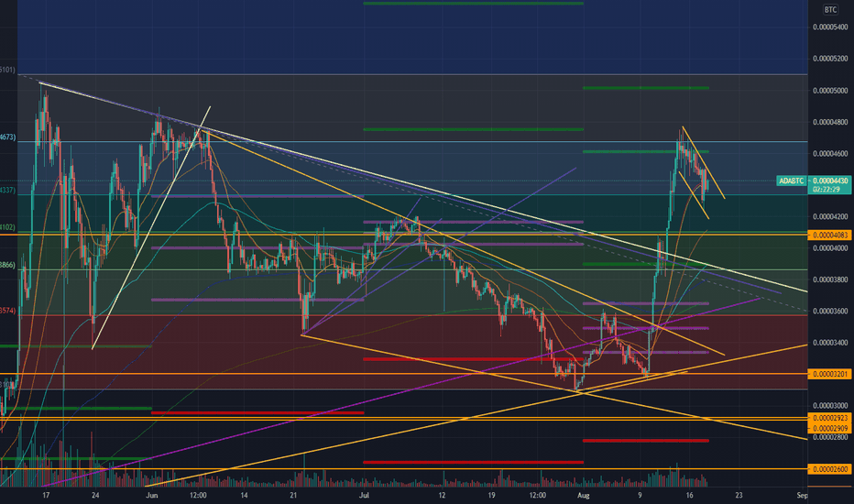Click price scale value 0.00002800
Viewport: 854px width, 504px height.
click(x=830, y=437)
